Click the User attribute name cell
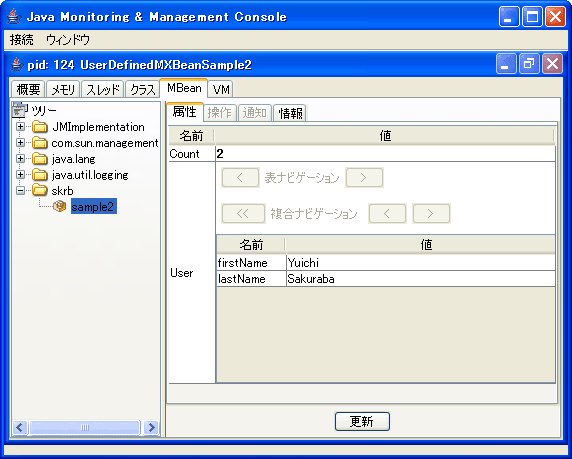This screenshot has width=572, height=459. (x=192, y=273)
